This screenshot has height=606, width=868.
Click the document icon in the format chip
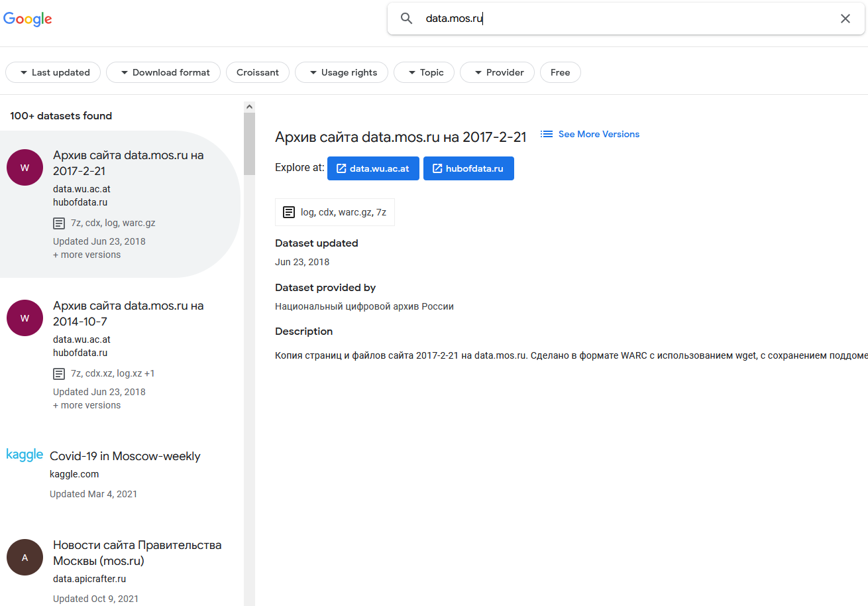click(289, 212)
